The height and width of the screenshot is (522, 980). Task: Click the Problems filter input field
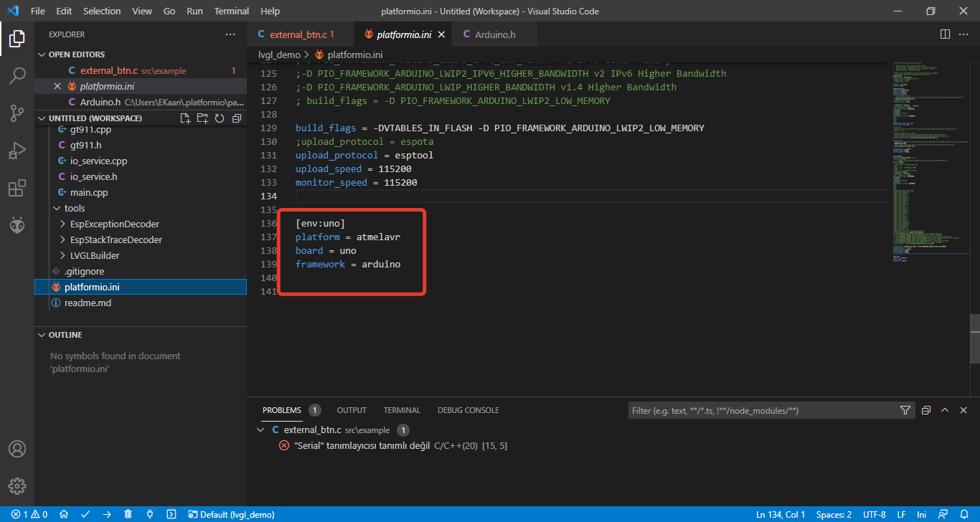(x=763, y=410)
